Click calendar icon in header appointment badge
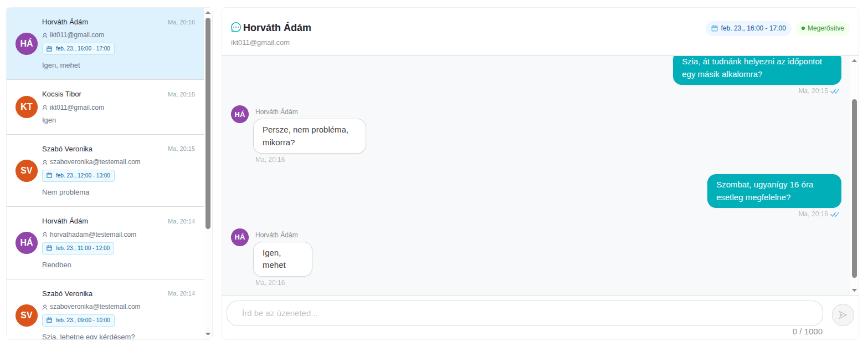Viewport: 868px width, 351px height. [x=715, y=28]
